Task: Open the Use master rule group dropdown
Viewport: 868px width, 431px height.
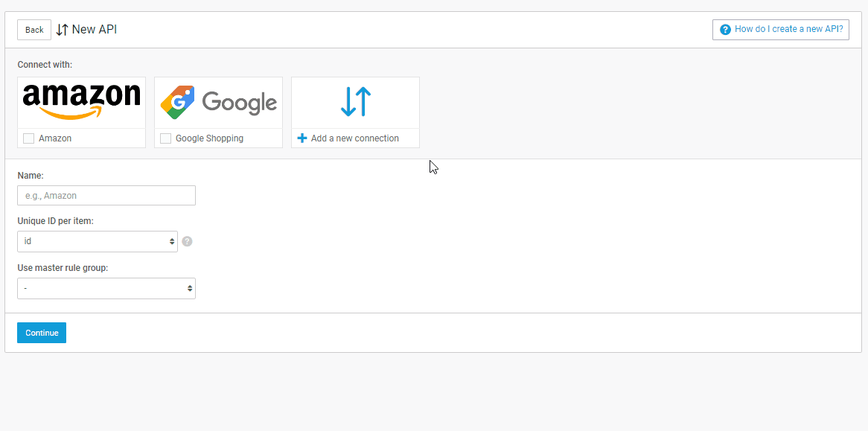Action: (106, 288)
